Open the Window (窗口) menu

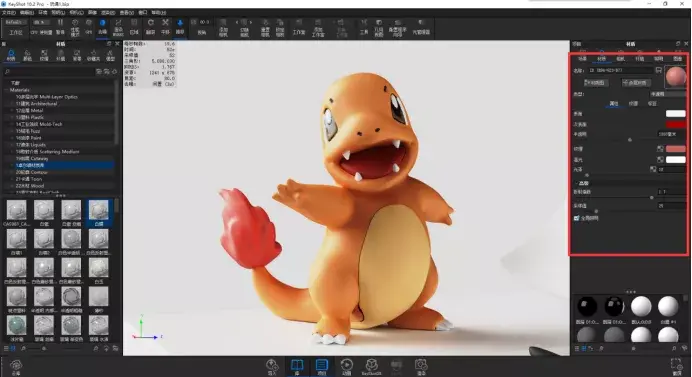pyautogui.click(x=143, y=13)
